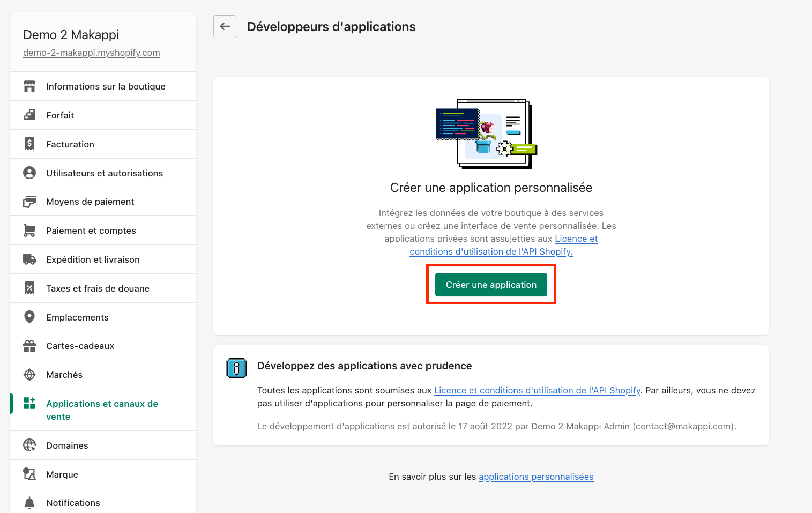Open Paiement et comptes settings
812x513 pixels.
(x=103, y=231)
